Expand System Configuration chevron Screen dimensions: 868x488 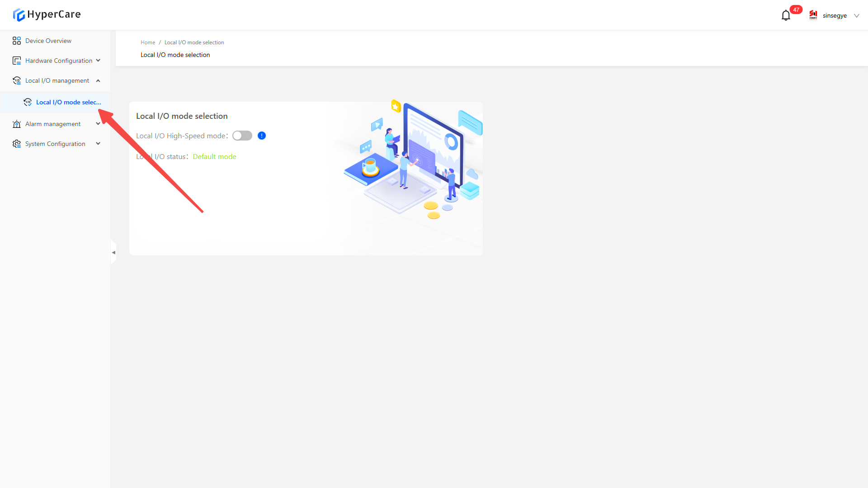98,144
